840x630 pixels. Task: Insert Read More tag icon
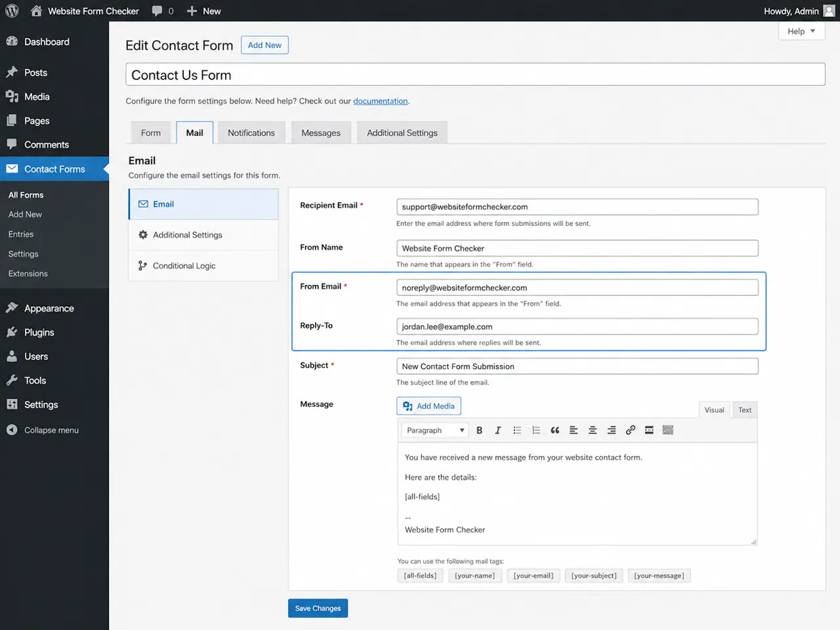pos(649,430)
